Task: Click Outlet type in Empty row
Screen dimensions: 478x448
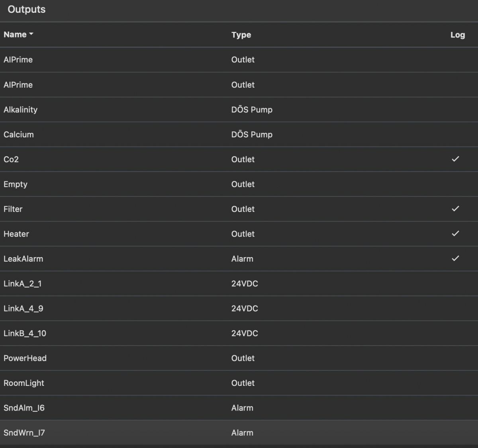Action: pos(243,184)
